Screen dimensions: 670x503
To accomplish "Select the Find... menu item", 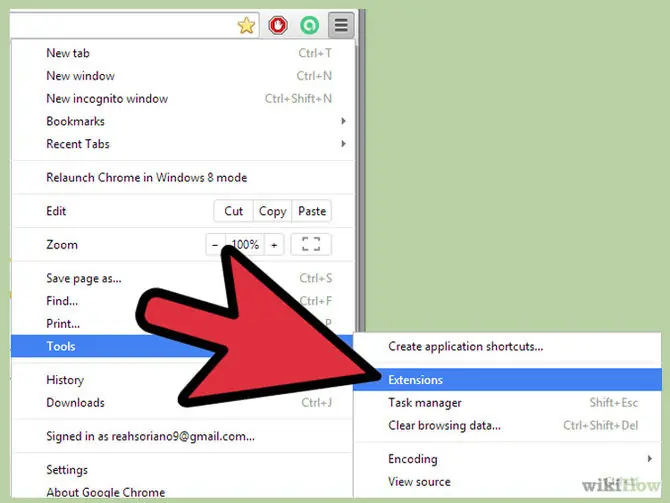I will tap(183, 301).
